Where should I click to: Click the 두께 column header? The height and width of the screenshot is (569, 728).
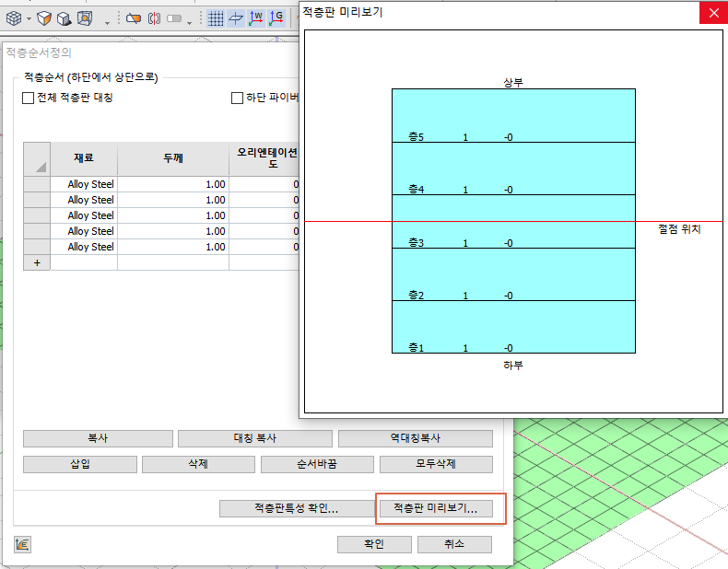point(172,158)
